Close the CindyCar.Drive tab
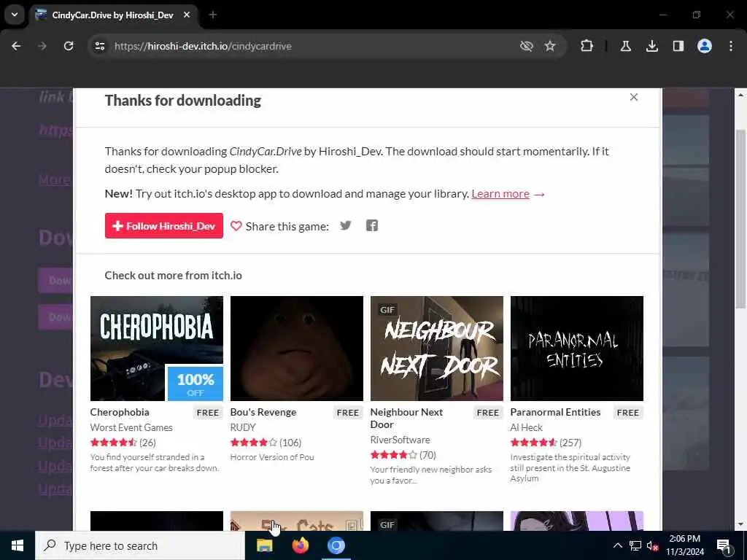 click(x=187, y=15)
